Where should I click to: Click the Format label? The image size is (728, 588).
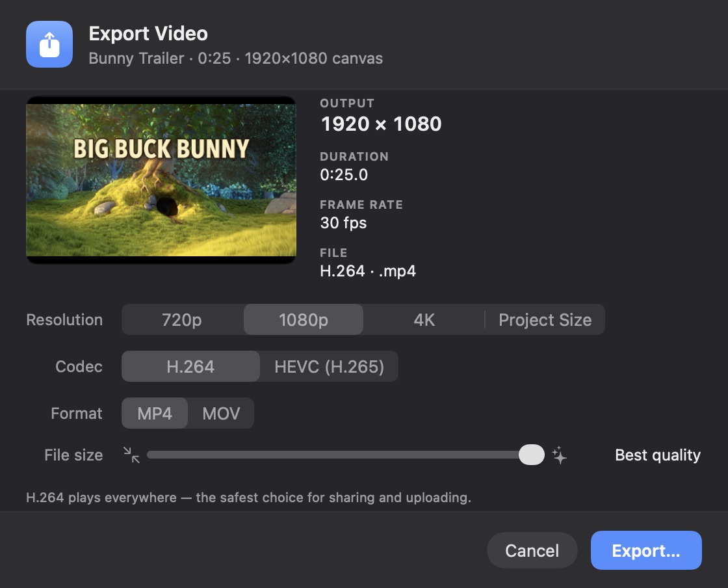point(77,413)
